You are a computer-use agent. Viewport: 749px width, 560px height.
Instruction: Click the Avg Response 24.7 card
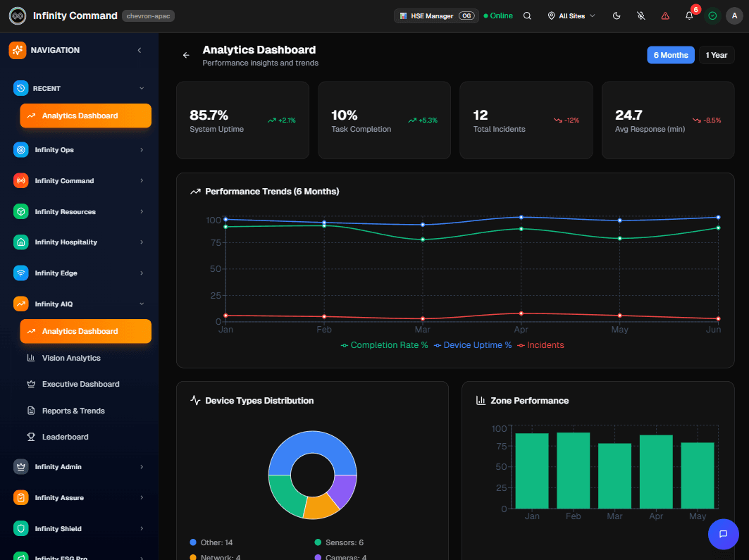pos(668,120)
